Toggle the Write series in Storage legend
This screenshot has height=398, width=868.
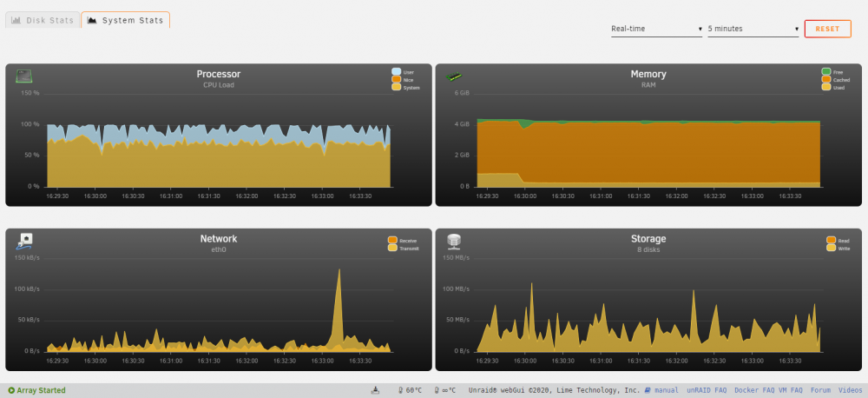[838, 249]
